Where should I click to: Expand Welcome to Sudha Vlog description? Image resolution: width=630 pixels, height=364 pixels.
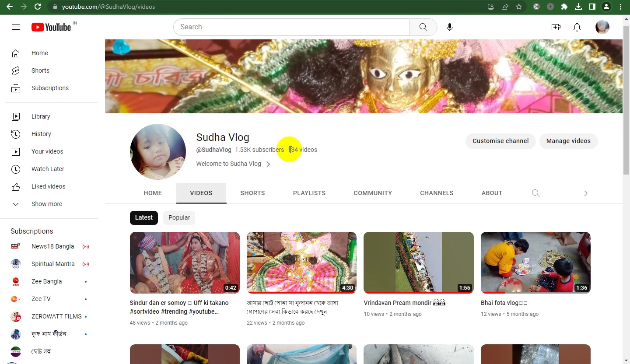233,164
